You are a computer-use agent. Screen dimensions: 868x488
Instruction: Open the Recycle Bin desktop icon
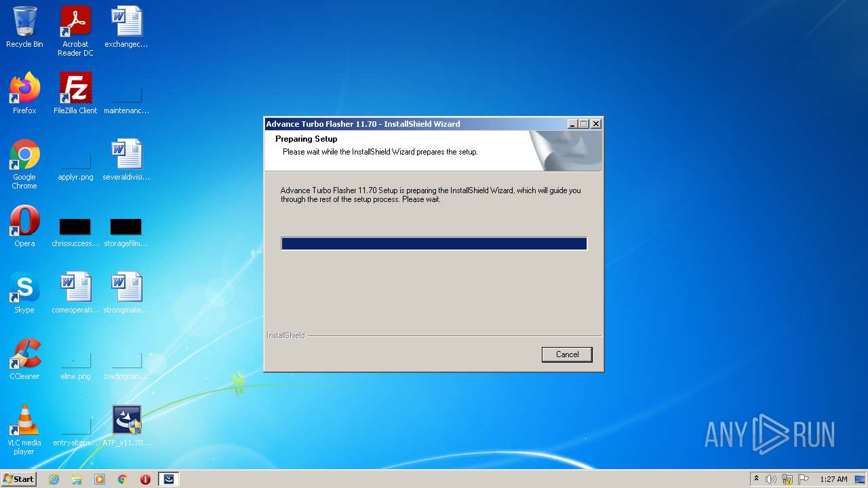pos(24,27)
